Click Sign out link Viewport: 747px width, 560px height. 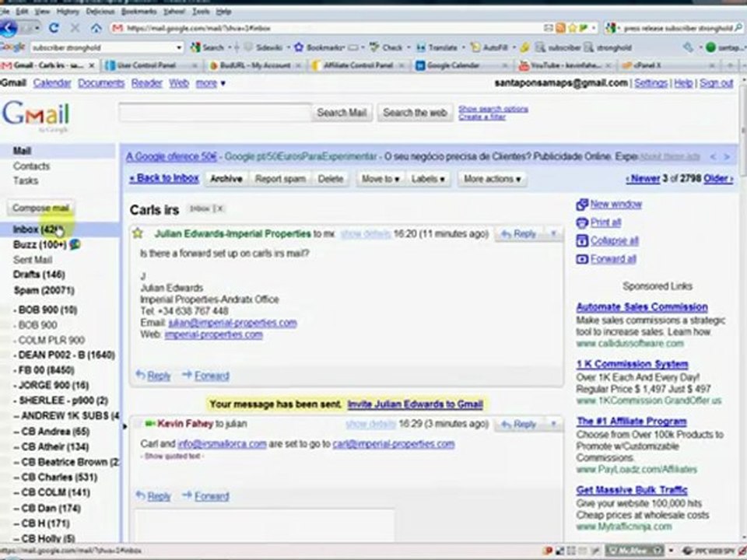716,83
